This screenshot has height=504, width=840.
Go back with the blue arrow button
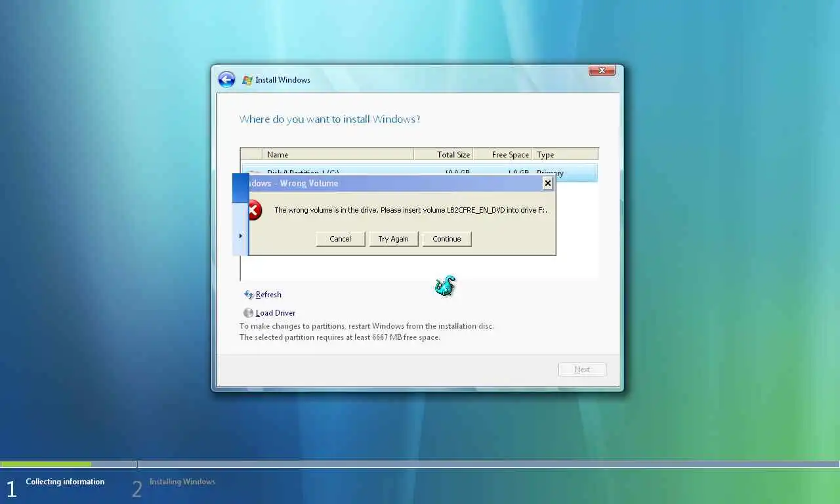coord(226,79)
